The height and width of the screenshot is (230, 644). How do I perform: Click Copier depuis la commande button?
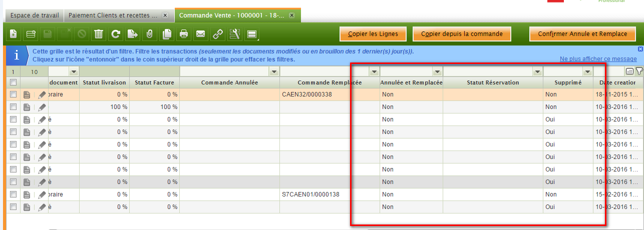[462, 34]
